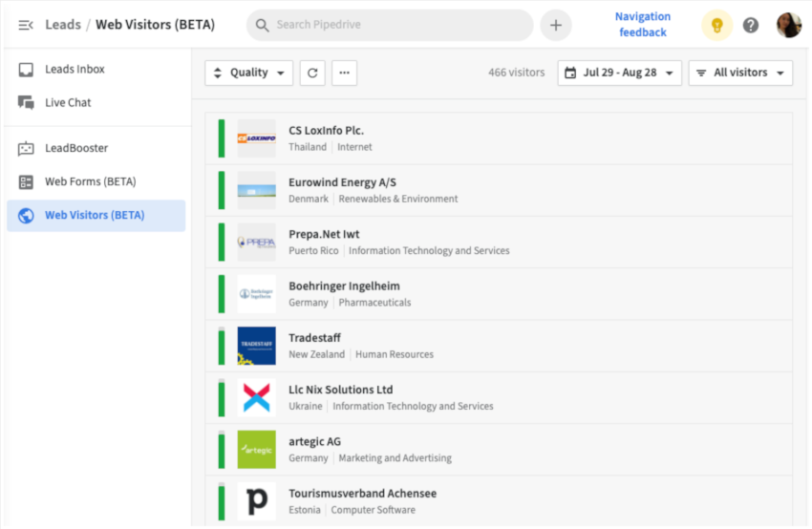Click the calendar icon in date range
Screen dimensions: 812x529
click(x=570, y=73)
